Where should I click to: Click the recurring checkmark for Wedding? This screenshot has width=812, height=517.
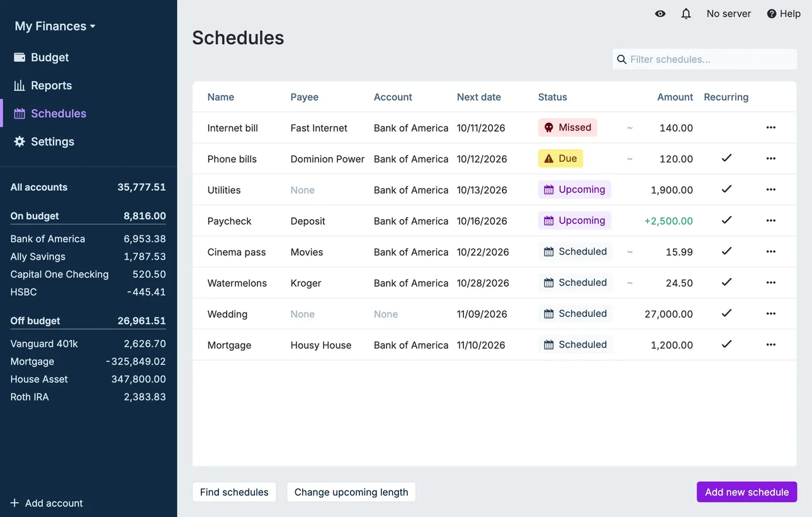[x=726, y=313]
